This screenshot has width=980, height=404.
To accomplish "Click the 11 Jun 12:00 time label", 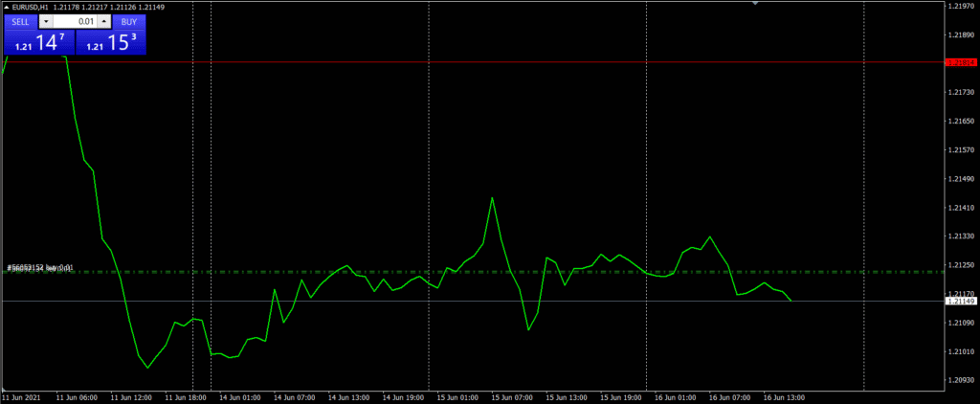I will point(129,397).
